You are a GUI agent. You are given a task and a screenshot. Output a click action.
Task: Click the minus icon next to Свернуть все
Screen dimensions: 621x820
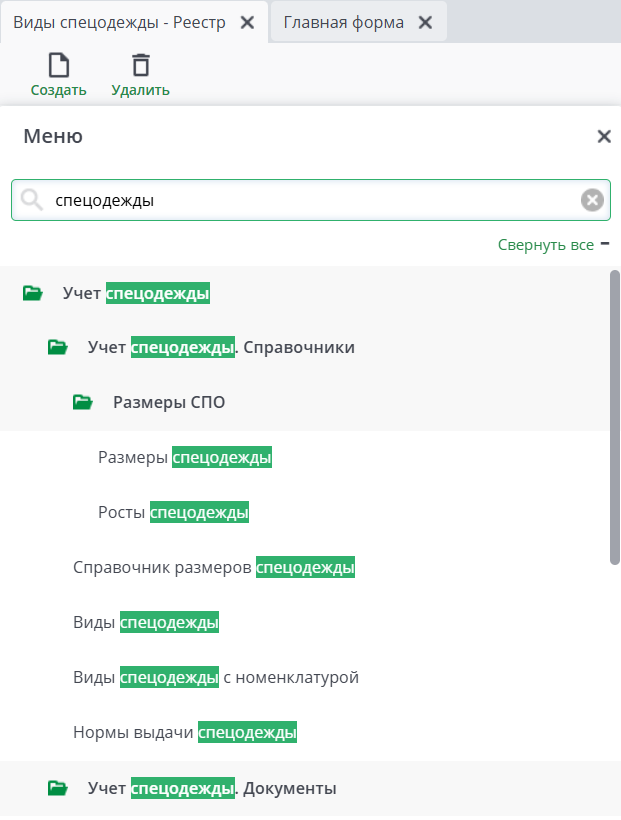(x=605, y=243)
